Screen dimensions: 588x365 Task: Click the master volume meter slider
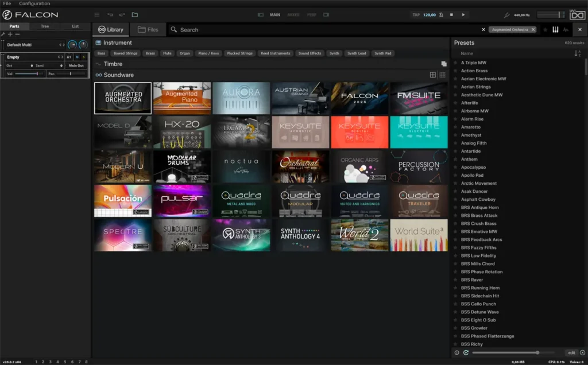551,14
